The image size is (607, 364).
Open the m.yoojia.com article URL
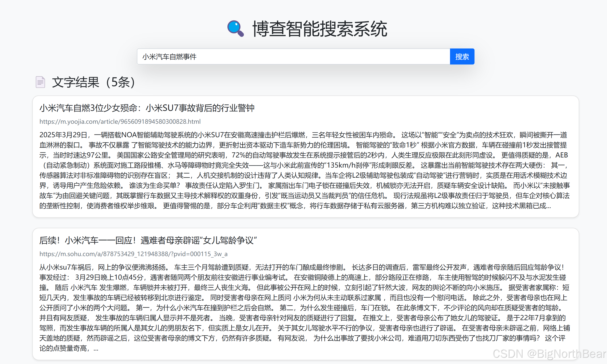(120, 122)
